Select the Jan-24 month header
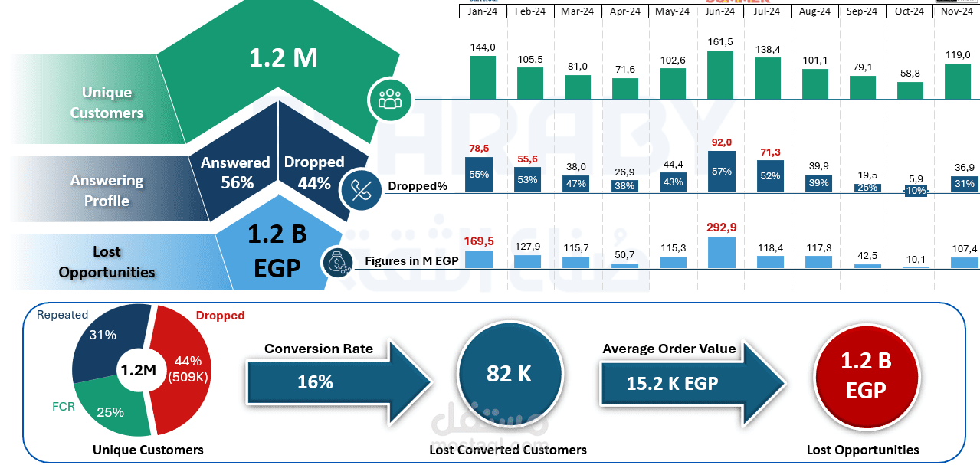Viewport: 980px width, 465px height. click(483, 11)
